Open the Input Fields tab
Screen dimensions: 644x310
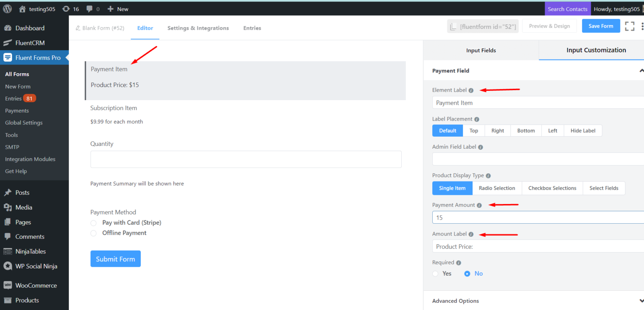481,50
